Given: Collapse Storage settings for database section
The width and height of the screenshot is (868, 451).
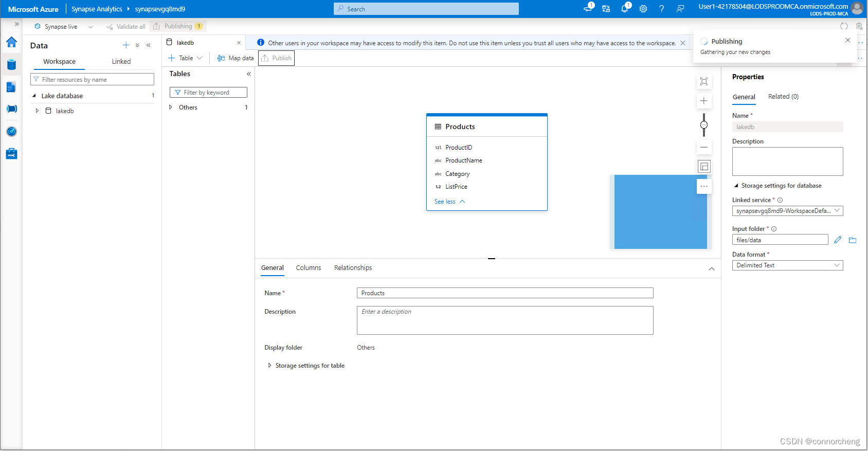Looking at the screenshot, I should pyautogui.click(x=736, y=186).
